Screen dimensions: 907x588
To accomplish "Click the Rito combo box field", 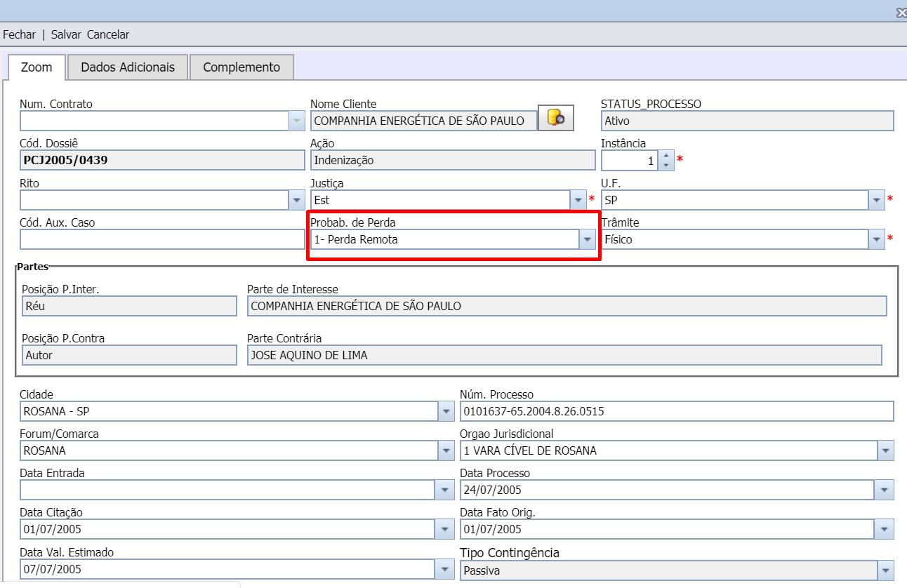I will (x=154, y=200).
